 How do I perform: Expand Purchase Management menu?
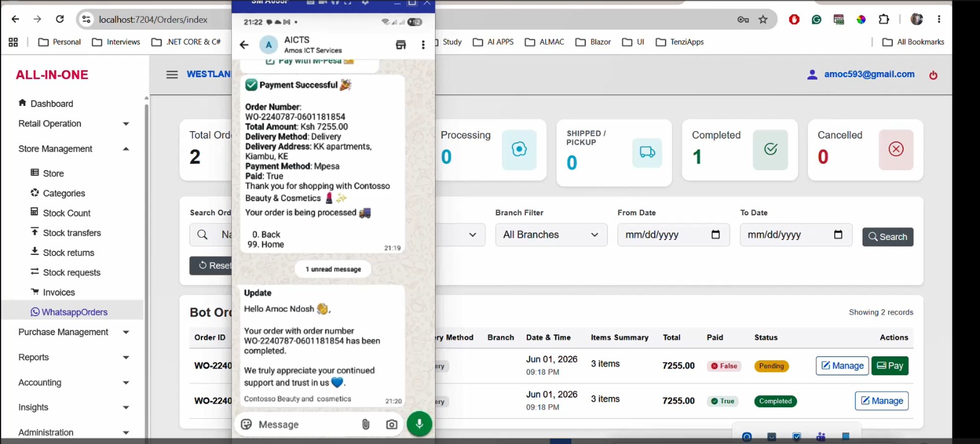pyautogui.click(x=73, y=332)
